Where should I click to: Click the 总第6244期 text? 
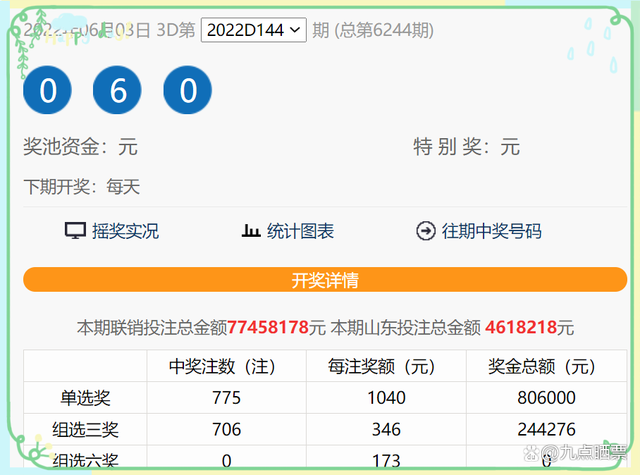tap(384, 30)
